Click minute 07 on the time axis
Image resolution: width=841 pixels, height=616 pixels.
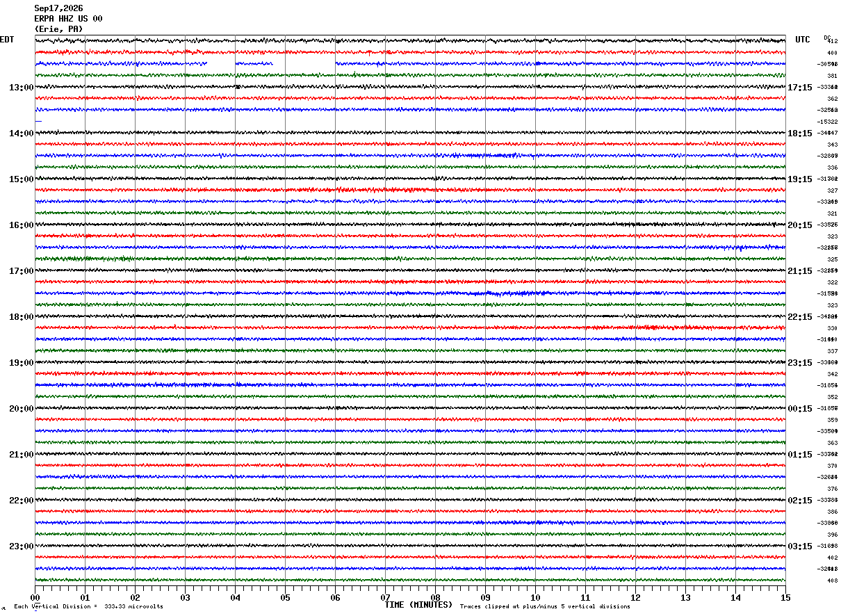[385, 597]
